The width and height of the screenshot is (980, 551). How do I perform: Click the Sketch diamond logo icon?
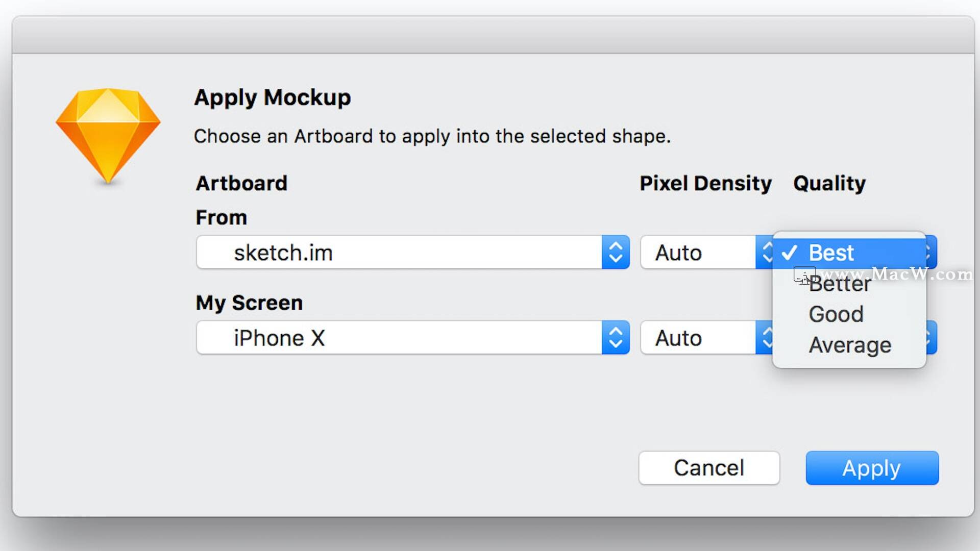coord(108,135)
